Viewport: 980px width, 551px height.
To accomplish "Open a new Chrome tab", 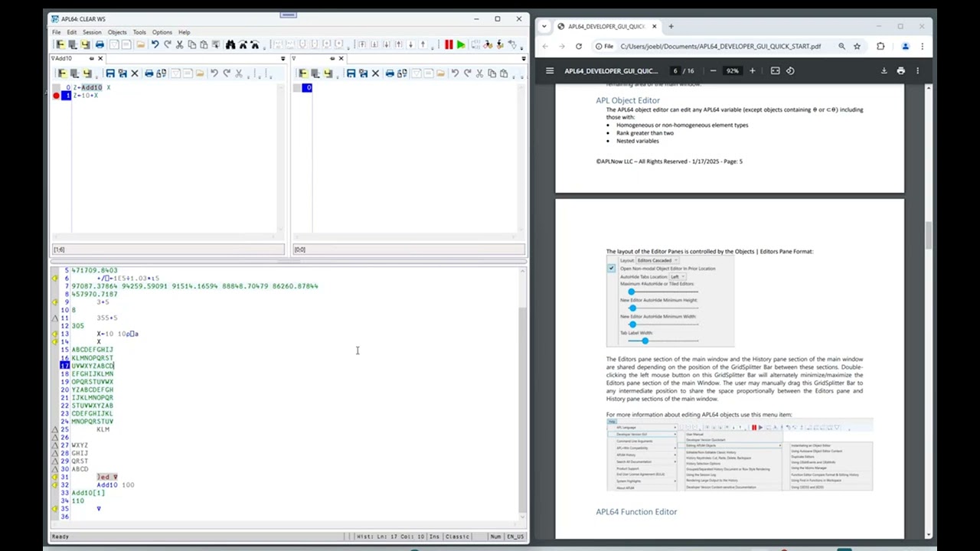I will point(671,26).
